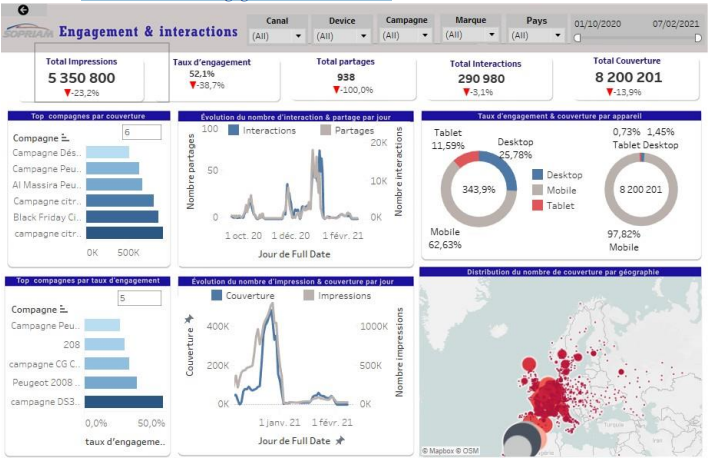
Task: Click the 8 200 201 donut center
Action: pyautogui.click(x=640, y=189)
